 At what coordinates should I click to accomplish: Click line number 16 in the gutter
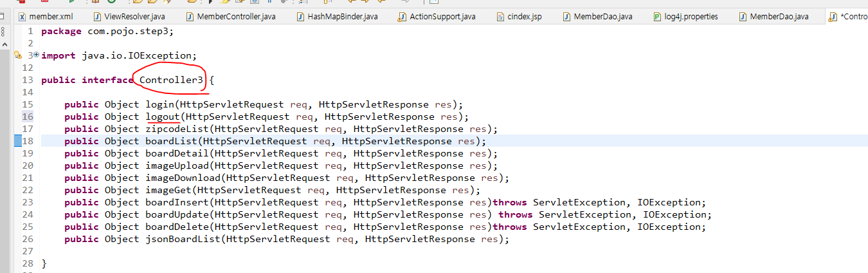(27, 117)
